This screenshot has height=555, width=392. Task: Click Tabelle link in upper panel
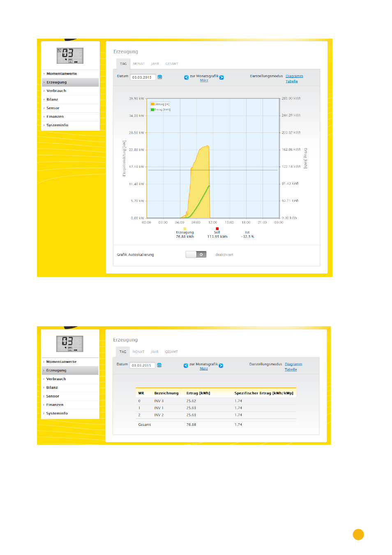pyautogui.click(x=292, y=81)
